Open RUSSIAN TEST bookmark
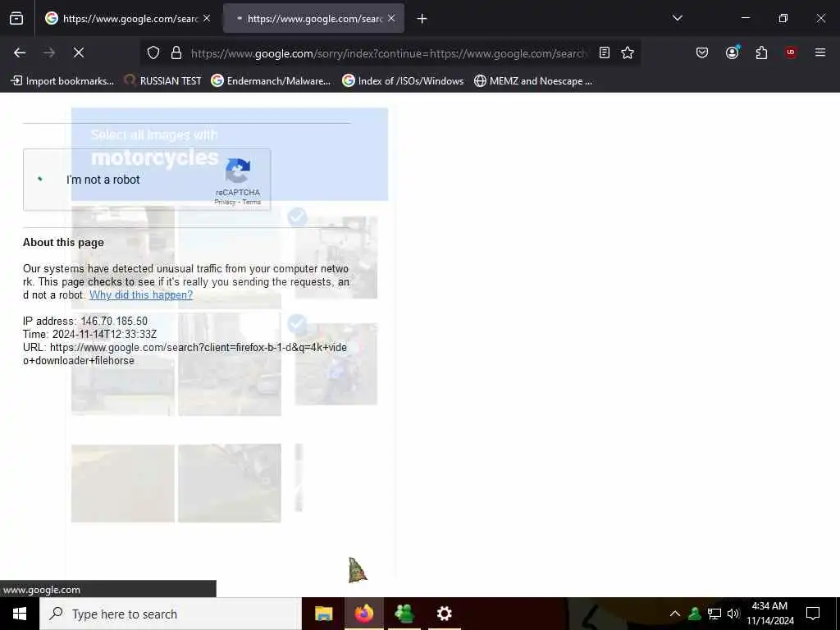840x630 pixels. [163, 81]
